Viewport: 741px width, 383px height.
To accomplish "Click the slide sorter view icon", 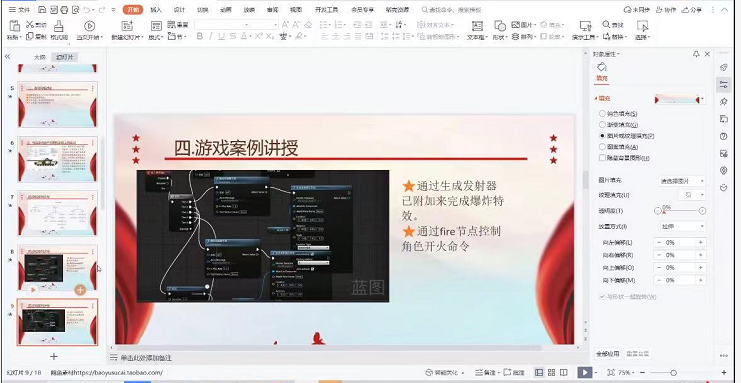I will click(551, 373).
